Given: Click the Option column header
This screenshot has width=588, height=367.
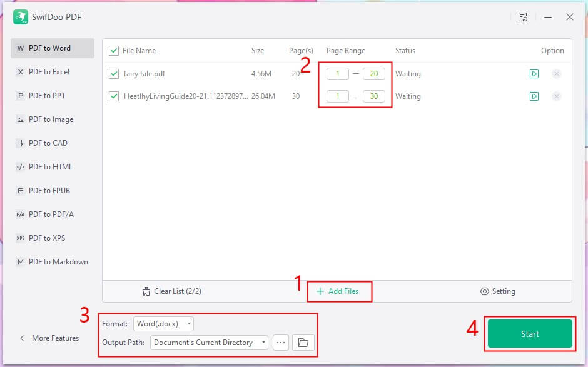Looking at the screenshot, I should [x=552, y=51].
